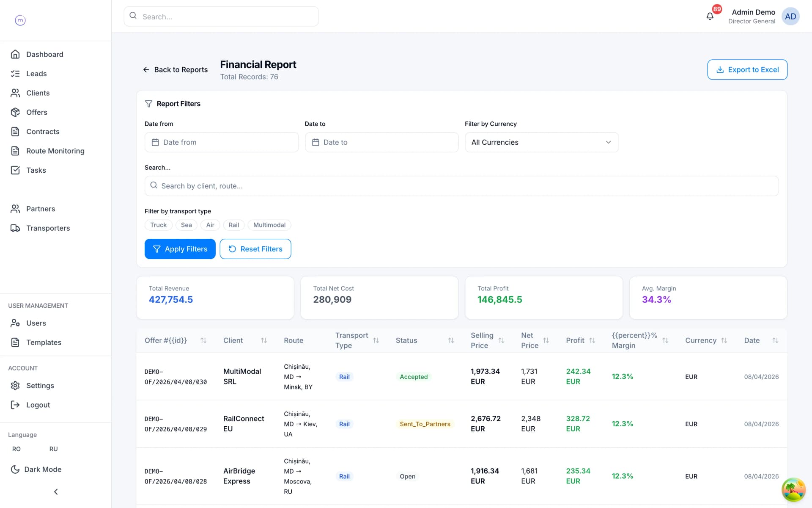Toggle the Multimodal transport type filter

coord(269,225)
